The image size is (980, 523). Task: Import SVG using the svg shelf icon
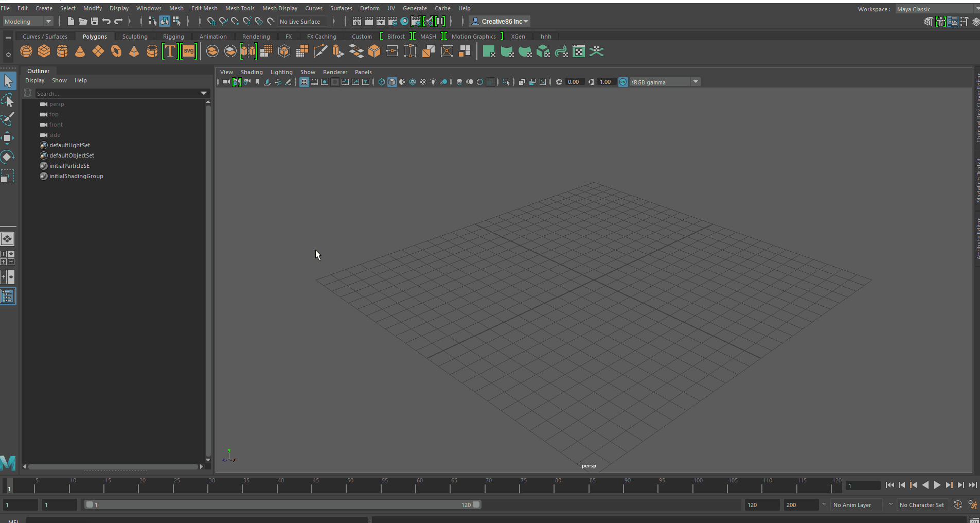coord(189,51)
